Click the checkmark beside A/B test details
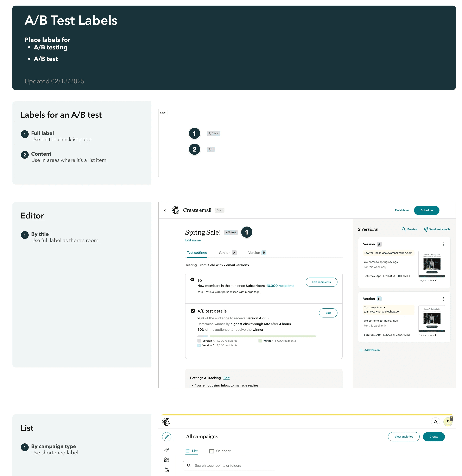This screenshot has height=476, width=462. point(193,311)
